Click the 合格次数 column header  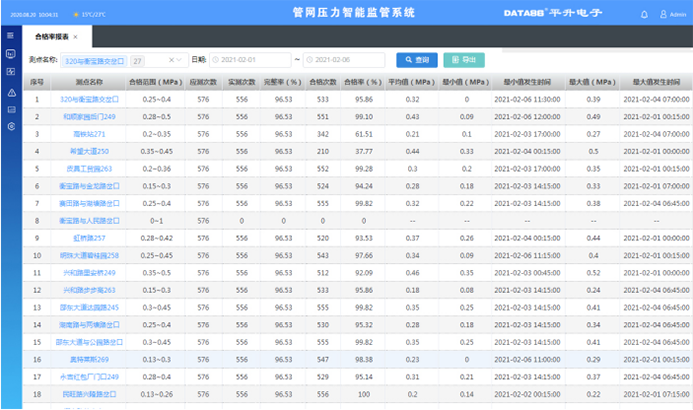pos(323,82)
